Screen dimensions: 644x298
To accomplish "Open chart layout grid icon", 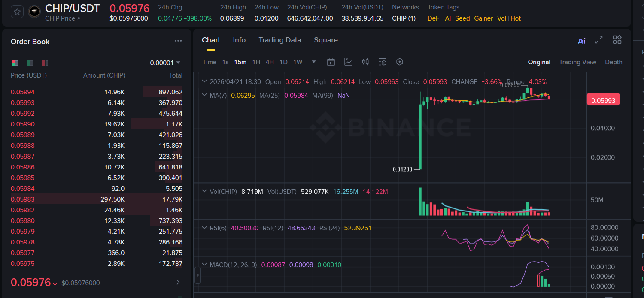I will [x=617, y=40].
